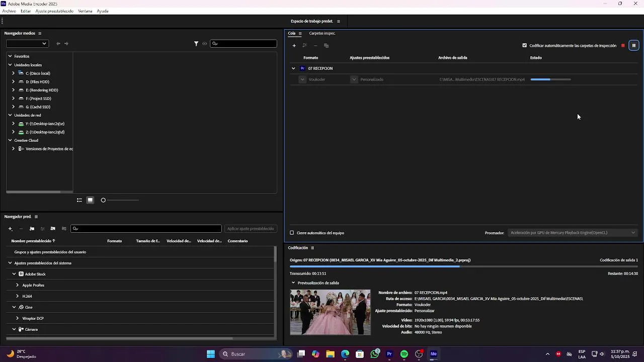Stop the queue with the red square button
The width and height of the screenshot is (644, 362).
[x=623, y=46]
